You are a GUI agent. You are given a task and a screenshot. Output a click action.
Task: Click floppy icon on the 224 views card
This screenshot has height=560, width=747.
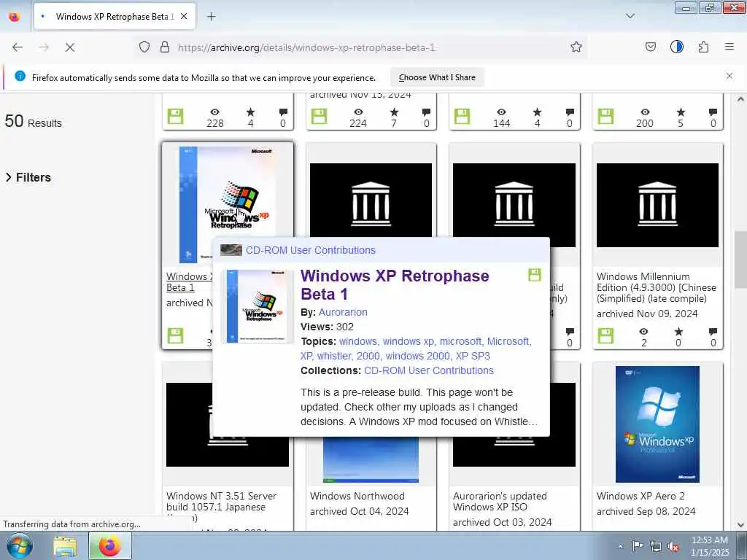click(320, 116)
